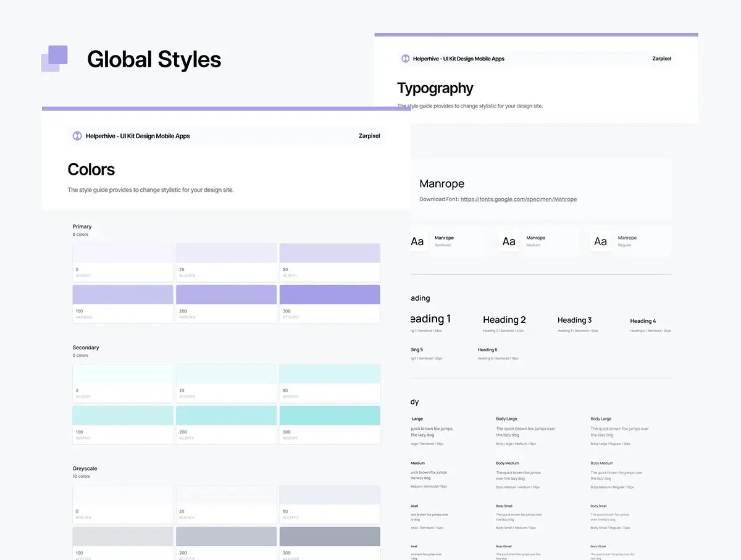This screenshot has width=741, height=560.
Task: Click the Heading 2 text sample
Action: pos(504,320)
